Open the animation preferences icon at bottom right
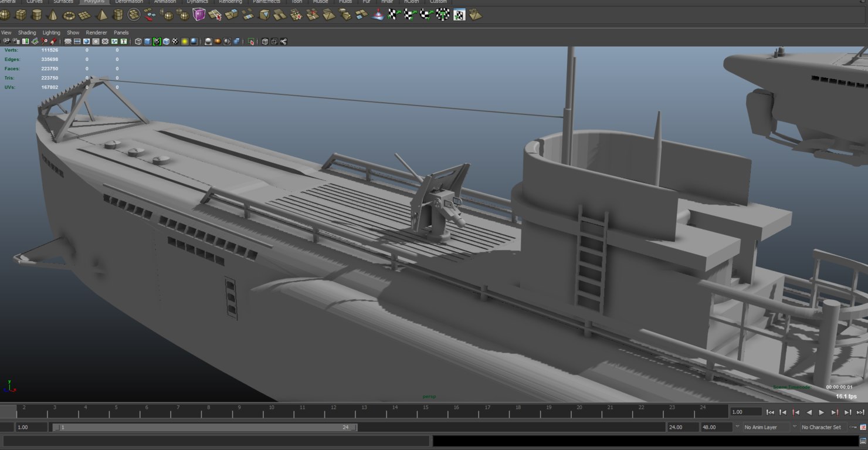 [863, 427]
